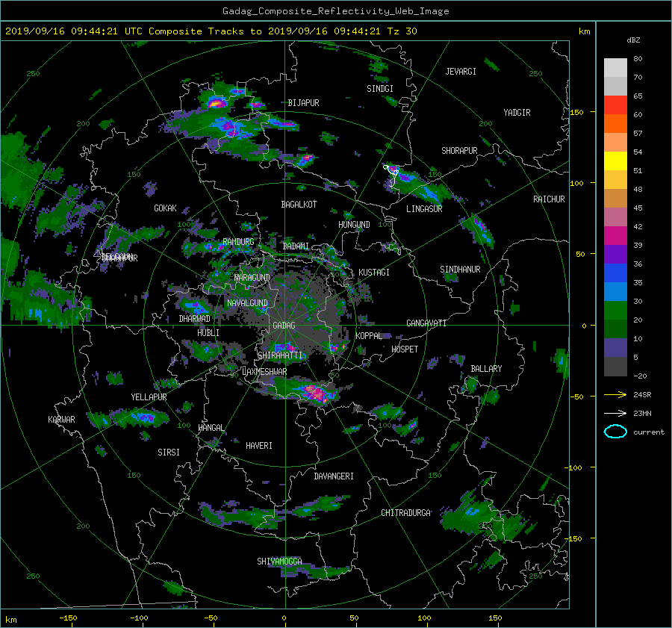Click the NAVALGUND city label

[x=247, y=303]
